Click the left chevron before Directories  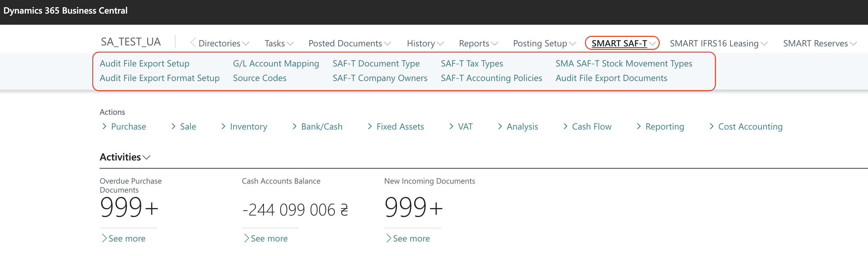click(193, 43)
